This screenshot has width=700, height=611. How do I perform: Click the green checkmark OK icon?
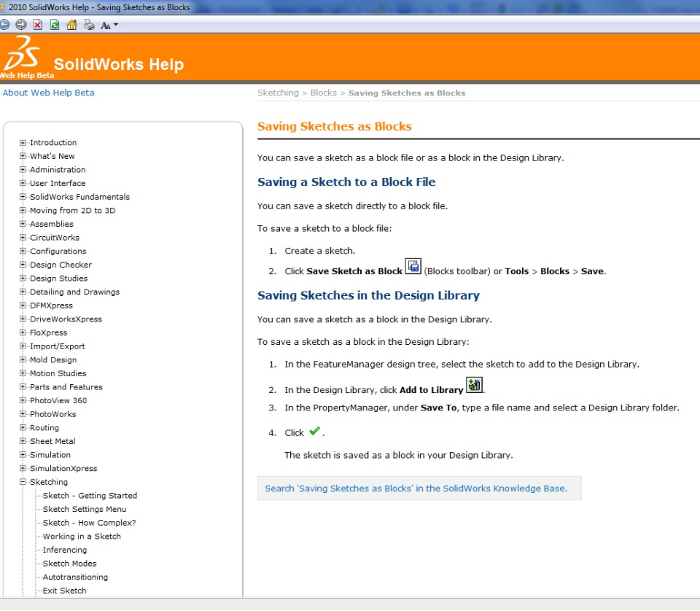click(314, 431)
